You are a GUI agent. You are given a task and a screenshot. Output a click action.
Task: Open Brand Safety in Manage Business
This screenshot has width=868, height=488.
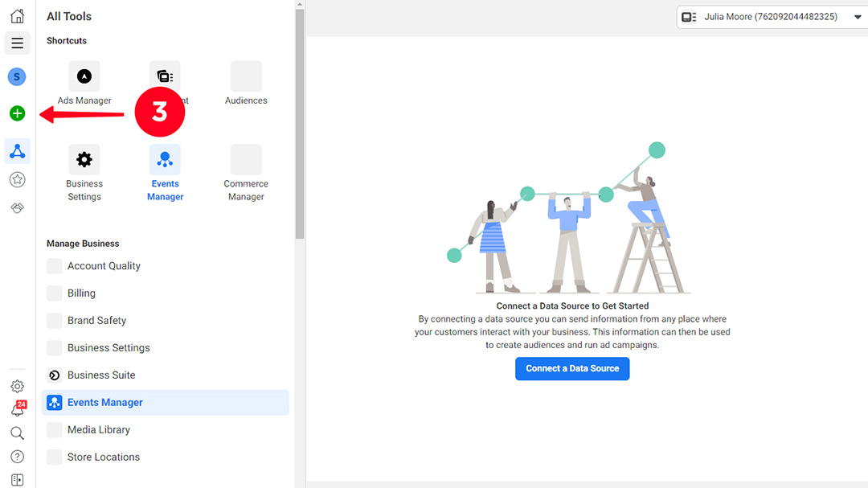pyautogui.click(x=165, y=320)
